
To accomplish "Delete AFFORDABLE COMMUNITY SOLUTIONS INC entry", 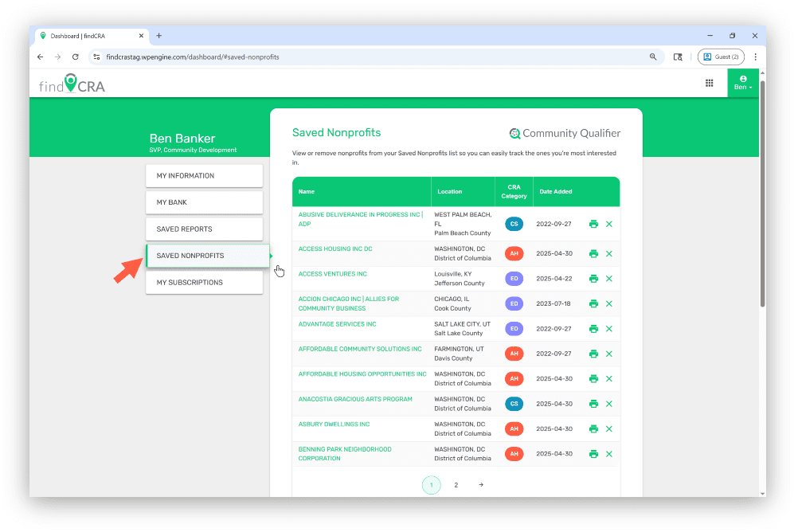I will tap(609, 354).
